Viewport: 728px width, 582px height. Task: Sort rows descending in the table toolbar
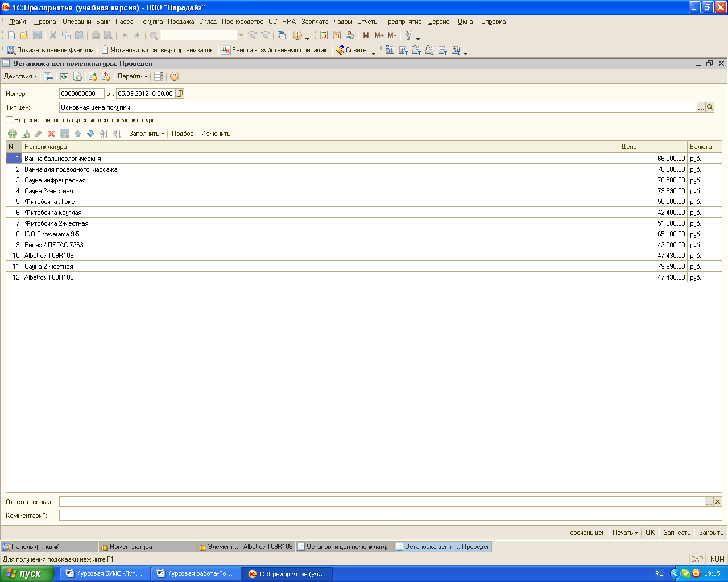click(x=117, y=134)
